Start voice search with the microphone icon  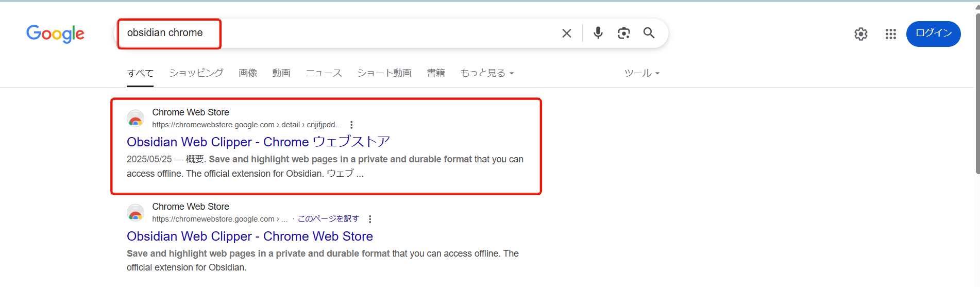coord(598,33)
